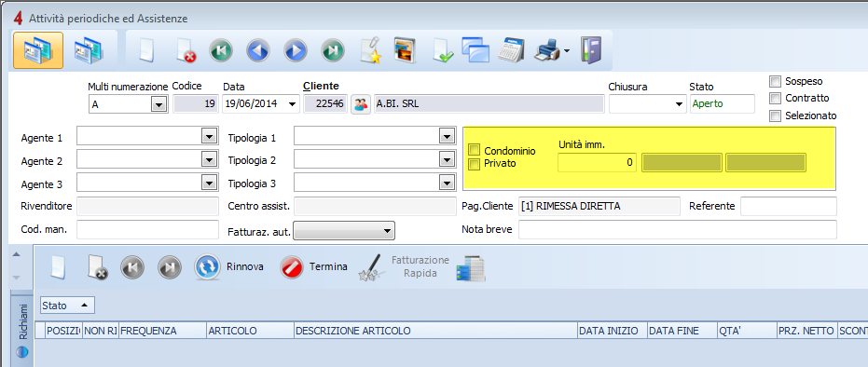Screen dimensions: 868x367
Task: Click the Unità imm. numeric field
Action: click(598, 163)
